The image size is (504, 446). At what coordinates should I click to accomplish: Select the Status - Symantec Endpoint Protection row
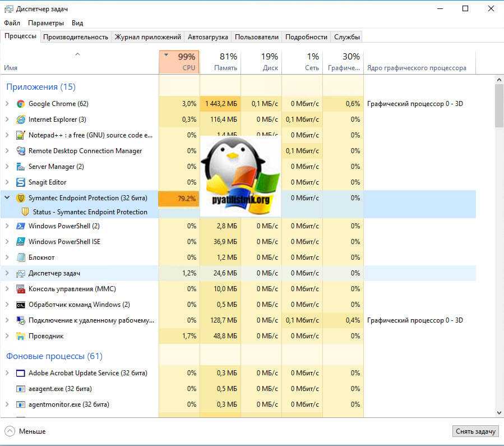coord(90,212)
